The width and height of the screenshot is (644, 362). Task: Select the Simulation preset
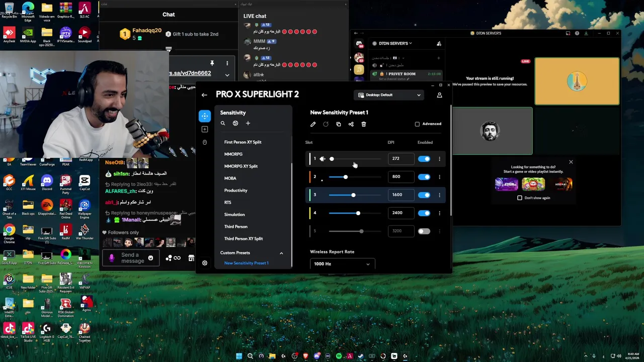tap(234, 215)
